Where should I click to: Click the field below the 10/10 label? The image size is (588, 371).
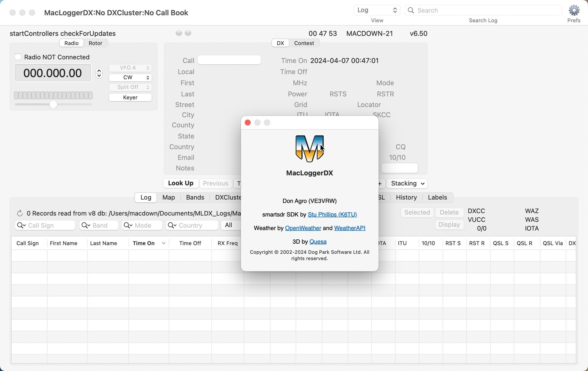pyautogui.click(x=399, y=168)
